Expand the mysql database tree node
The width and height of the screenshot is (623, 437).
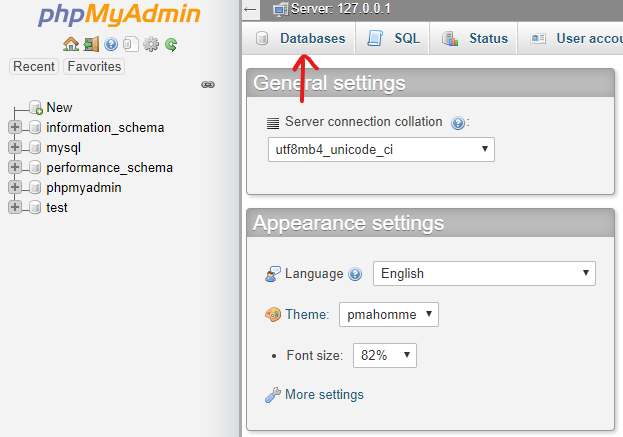click(15, 147)
